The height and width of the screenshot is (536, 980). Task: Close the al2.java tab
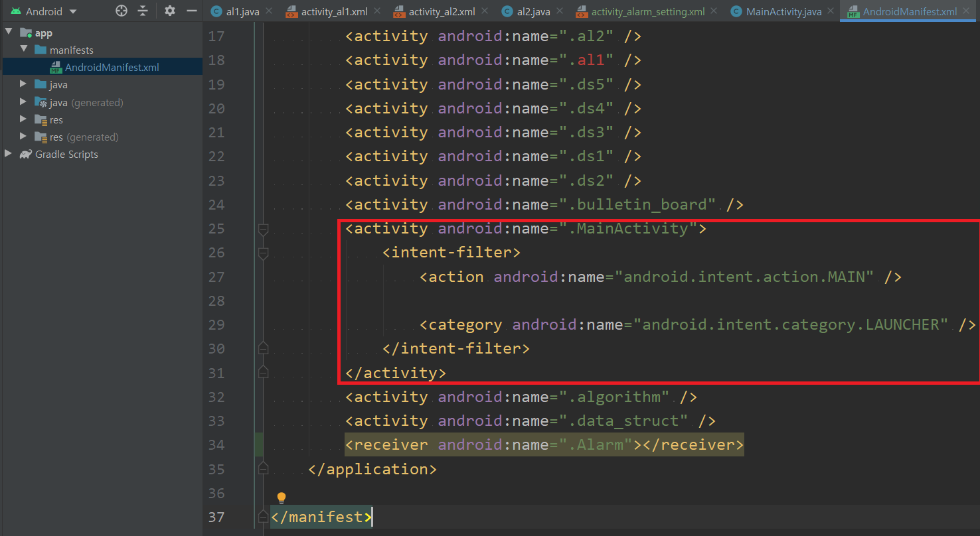[x=558, y=11]
